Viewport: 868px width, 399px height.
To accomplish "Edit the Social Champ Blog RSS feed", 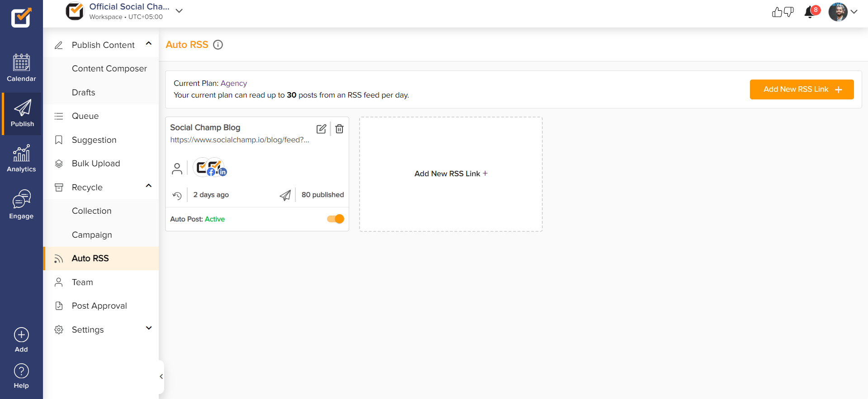I will [x=321, y=129].
